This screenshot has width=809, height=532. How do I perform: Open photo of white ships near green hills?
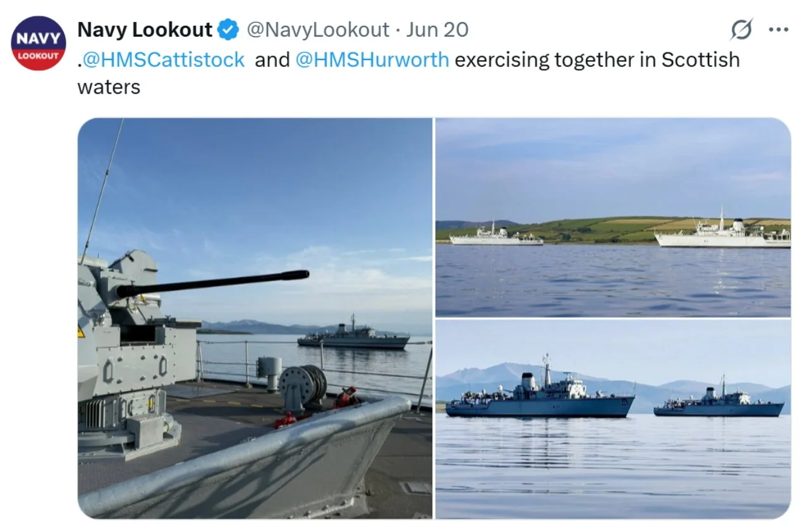click(613, 217)
